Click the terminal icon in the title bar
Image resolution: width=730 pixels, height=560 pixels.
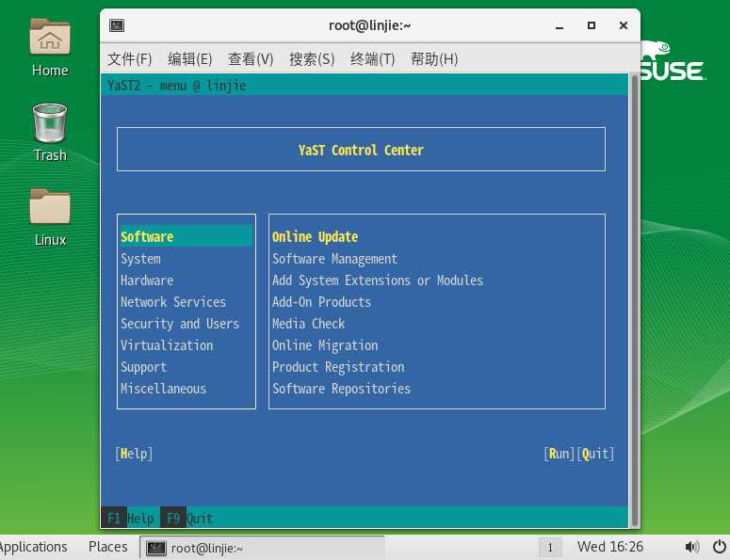click(117, 25)
